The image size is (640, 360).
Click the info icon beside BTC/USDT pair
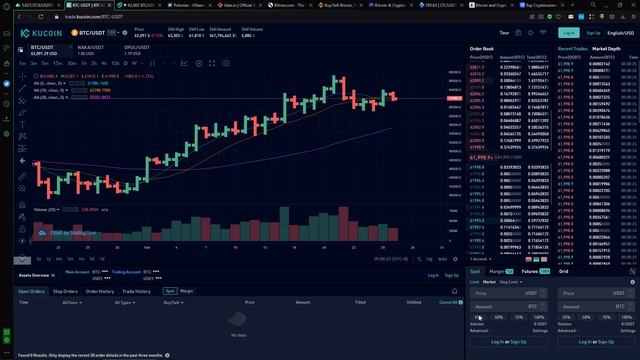(125, 33)
